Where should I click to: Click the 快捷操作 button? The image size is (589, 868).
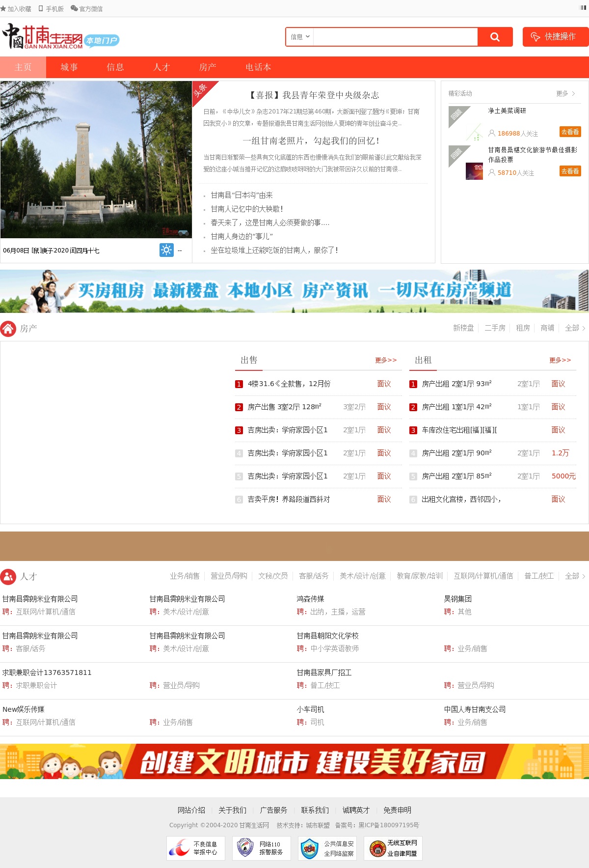tap(555, 37)
